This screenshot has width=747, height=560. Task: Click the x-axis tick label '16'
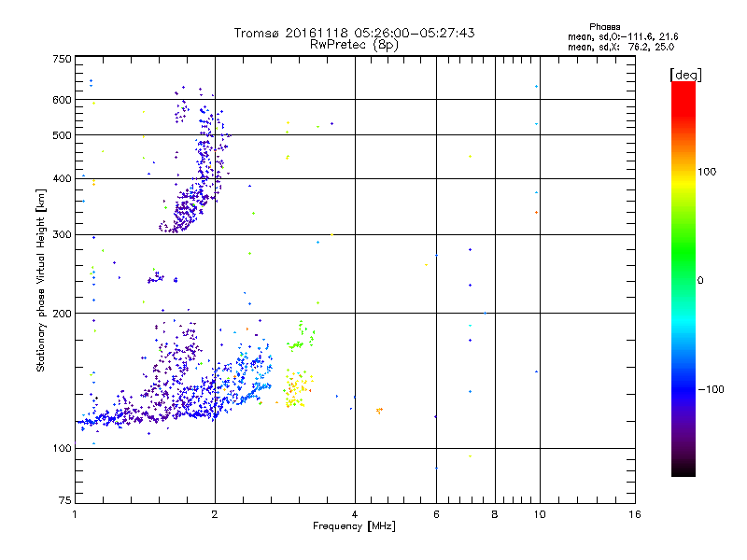tap(635, 514)
